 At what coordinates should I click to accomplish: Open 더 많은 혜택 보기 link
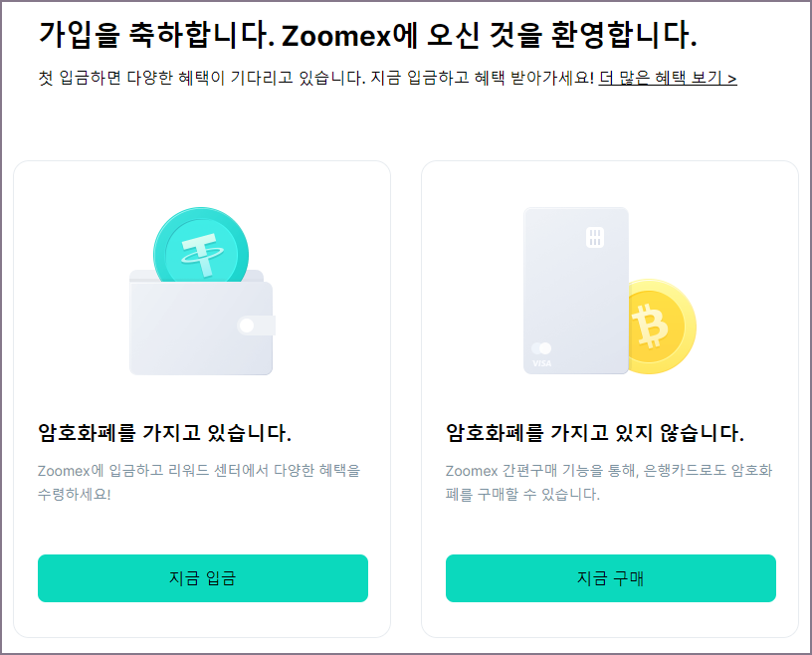click(666, 77)
